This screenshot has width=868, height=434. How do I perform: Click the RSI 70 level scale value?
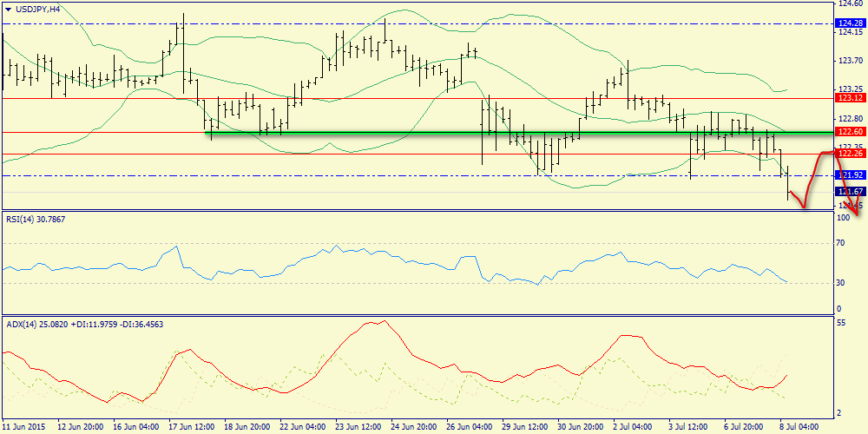click(x=838, y=244)
